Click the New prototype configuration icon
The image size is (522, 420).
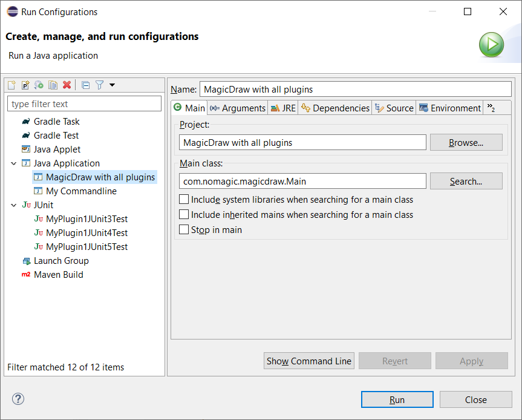click(25, 85)
